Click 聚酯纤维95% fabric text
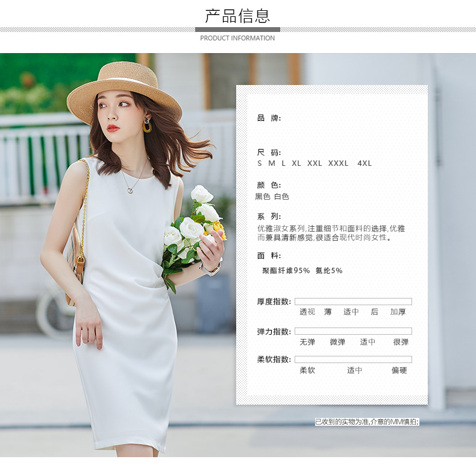The height and width of the screenshot is (468, 476). click(x=286, y=270)
